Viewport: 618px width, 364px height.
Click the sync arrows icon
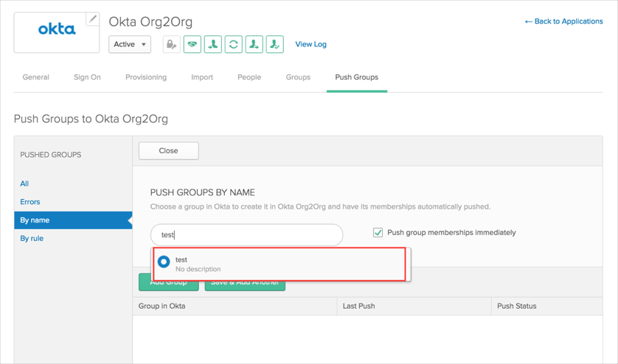click(233, 44)
